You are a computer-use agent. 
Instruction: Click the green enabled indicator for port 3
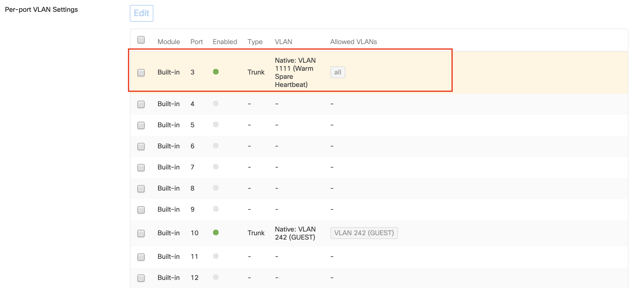pyautogui.click(x=216, y=72)
